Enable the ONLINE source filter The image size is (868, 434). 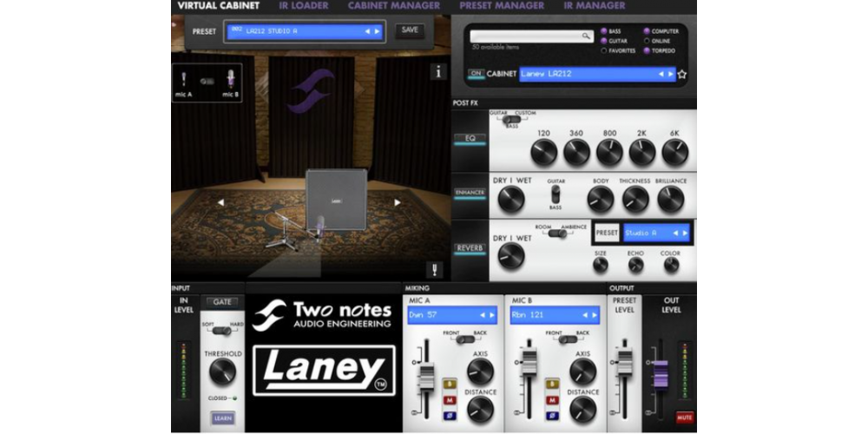(647, 41)
